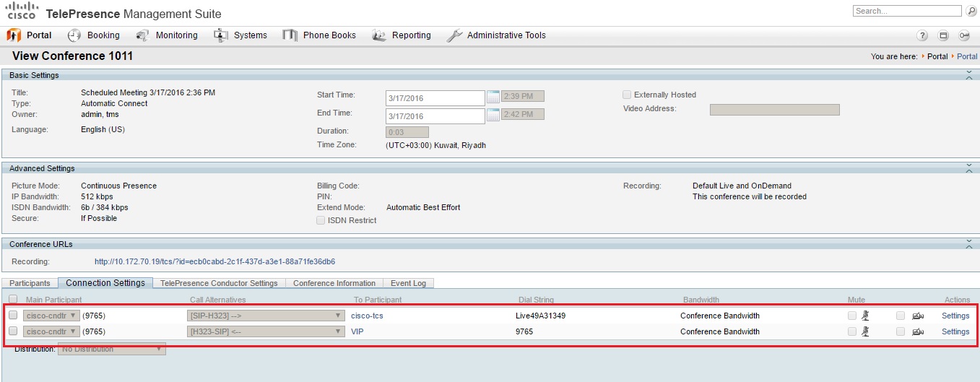This screenshot has width=980, height=382.
Task: Toggle the Externally Hosted checkbox
Action: 627,95
